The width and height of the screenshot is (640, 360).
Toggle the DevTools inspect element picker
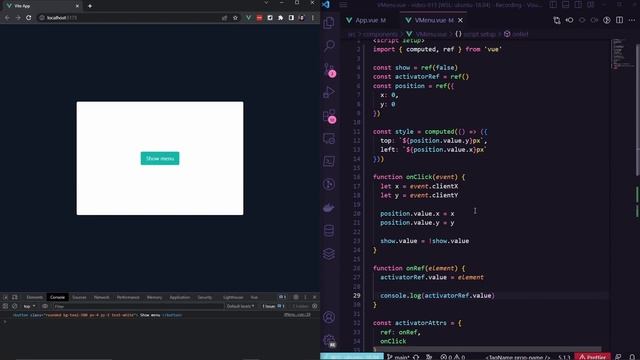[6, 297]
